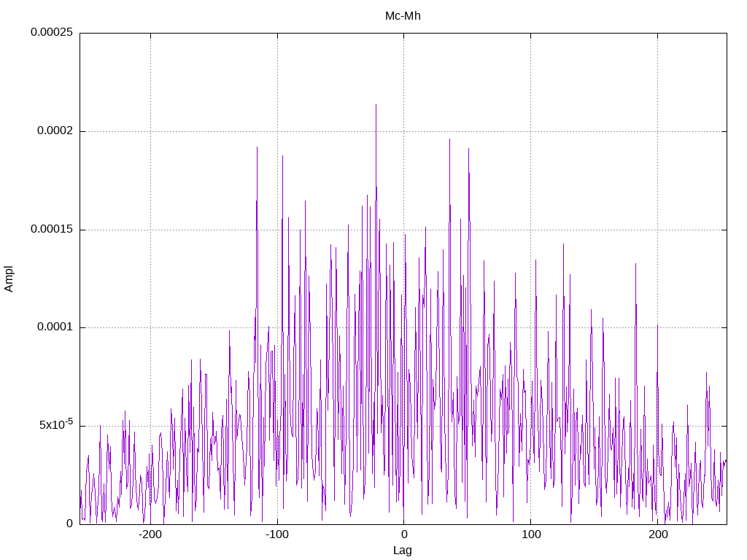Image resolution: width=747 pixels, height=560 pixels.
Task: Click the plot title Mc-Mh
Action: point(403,16)
